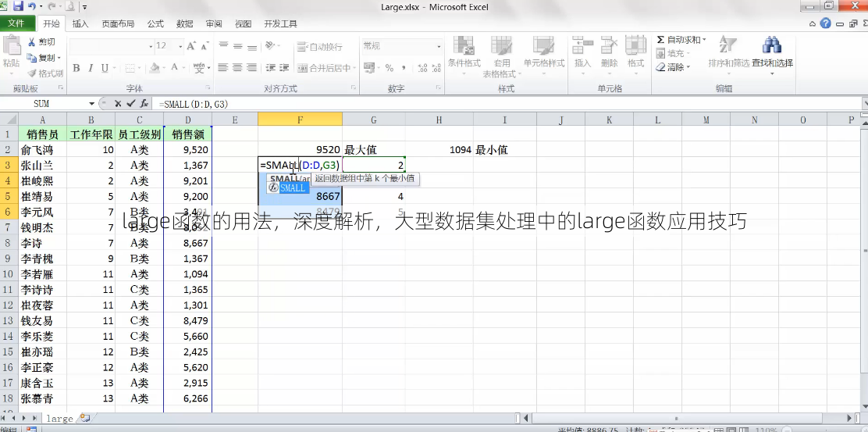The image size is (868, 432).
Task: Decrease font size with the smaller A
Action: (205, 46)
